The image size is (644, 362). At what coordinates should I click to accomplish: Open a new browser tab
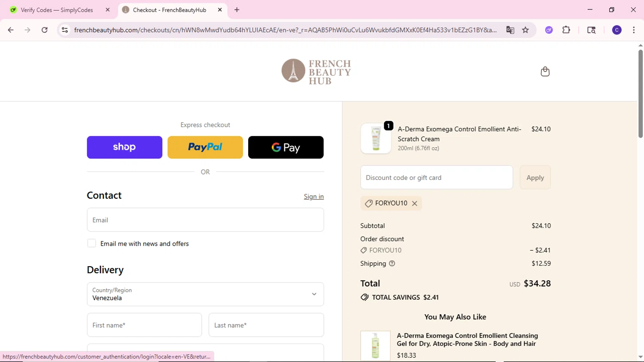tap(237, 10)
